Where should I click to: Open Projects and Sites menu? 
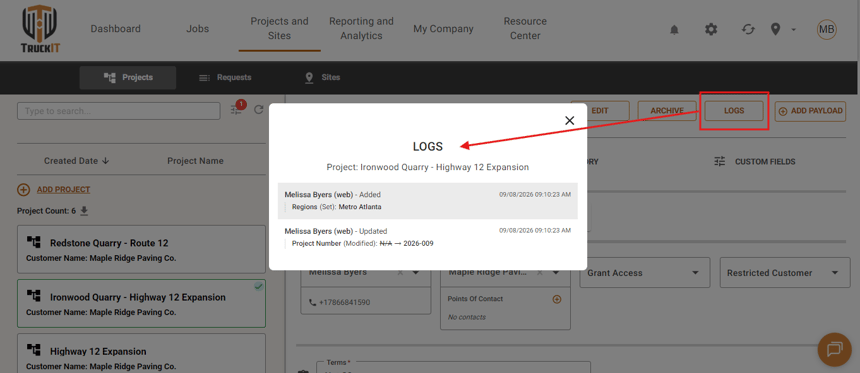[280, 29]
